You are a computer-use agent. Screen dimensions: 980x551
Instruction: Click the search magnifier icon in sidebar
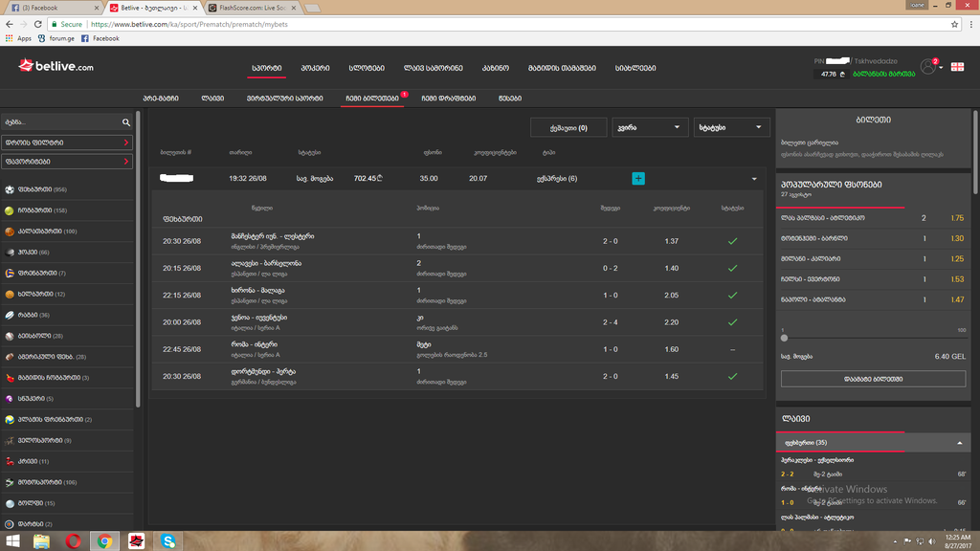pyautogui.click(x=126, y=122)
